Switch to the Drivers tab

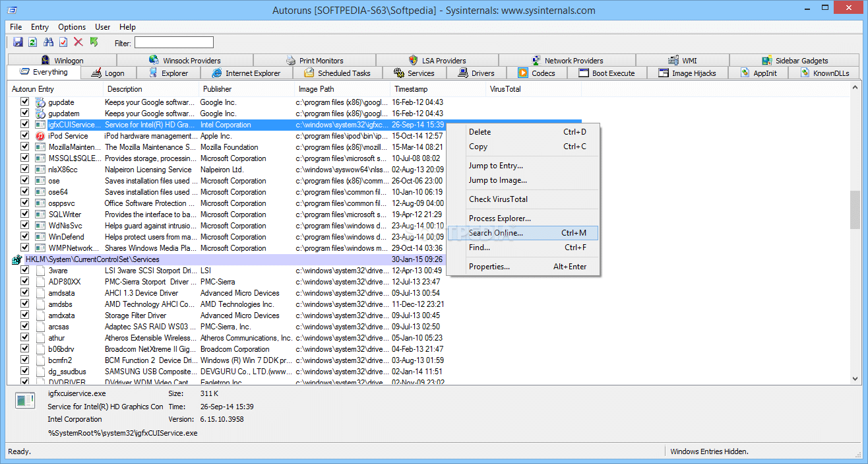tap(476, 73)
